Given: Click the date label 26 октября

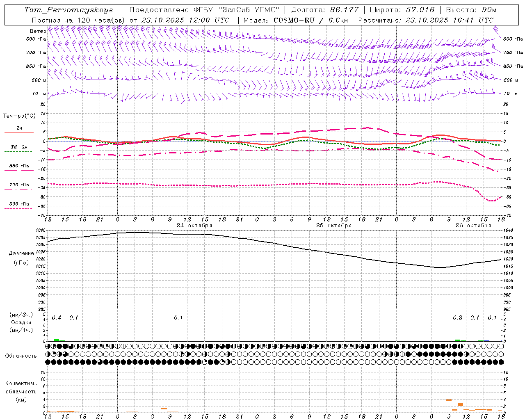Looking at the screenshot, I should click(473, 226).
